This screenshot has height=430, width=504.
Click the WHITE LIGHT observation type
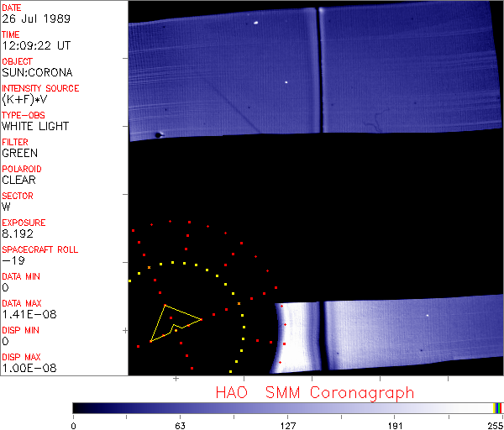click(x=34, y=126)
